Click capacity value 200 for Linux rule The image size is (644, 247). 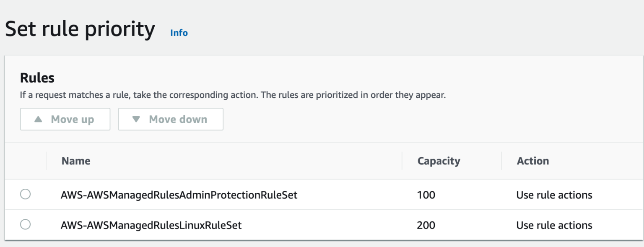(426, 225)
